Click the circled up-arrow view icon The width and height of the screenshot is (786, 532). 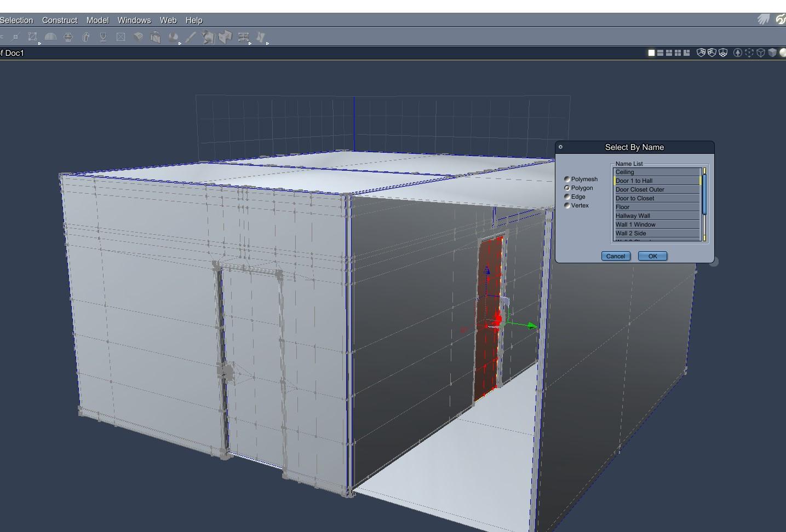(x=738, y=53)
